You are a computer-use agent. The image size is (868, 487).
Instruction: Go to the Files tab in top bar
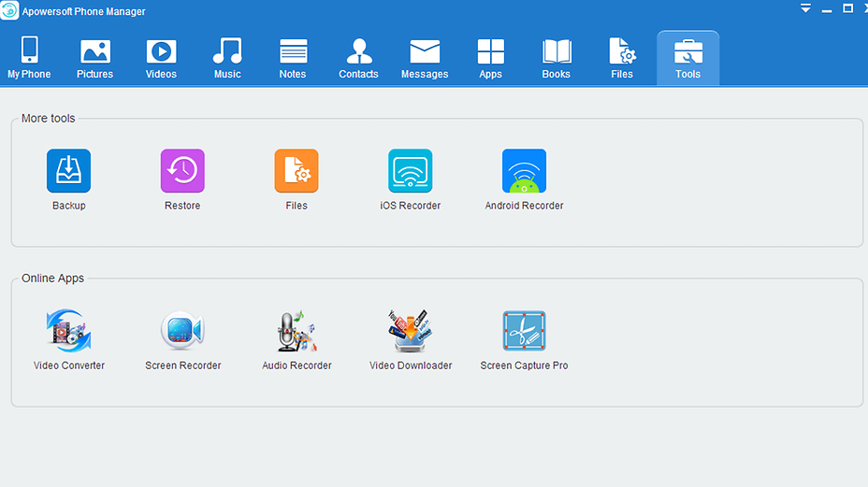pos(622,58)
